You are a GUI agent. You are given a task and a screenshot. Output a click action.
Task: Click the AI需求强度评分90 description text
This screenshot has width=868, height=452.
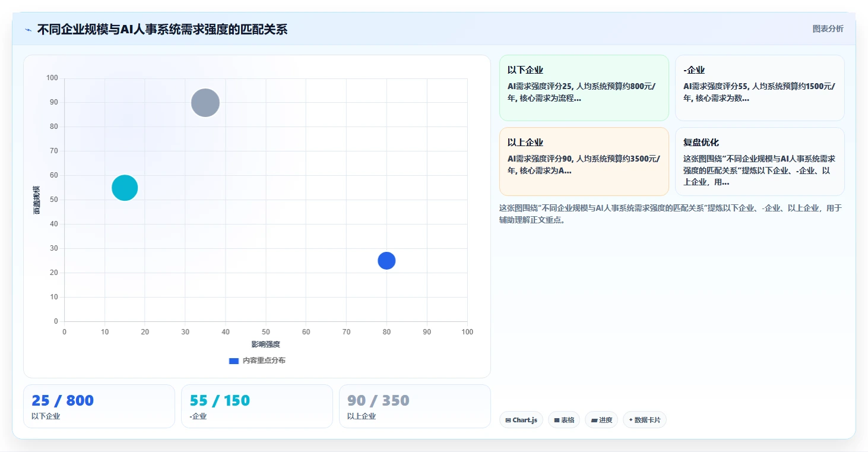pos(584,165)
